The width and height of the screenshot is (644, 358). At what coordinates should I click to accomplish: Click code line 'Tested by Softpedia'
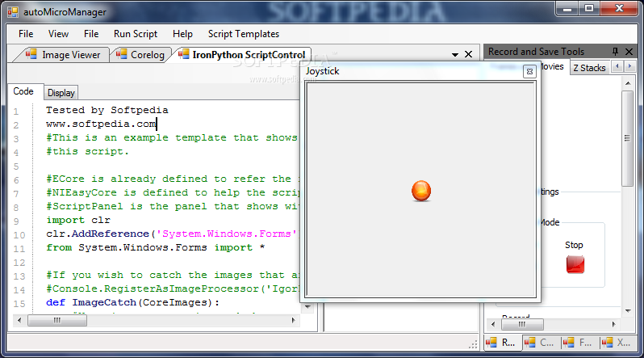click(x=107, y=110)
